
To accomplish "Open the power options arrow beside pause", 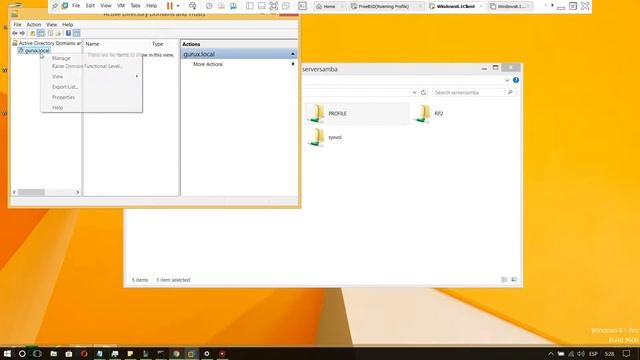I will (178, 6).
